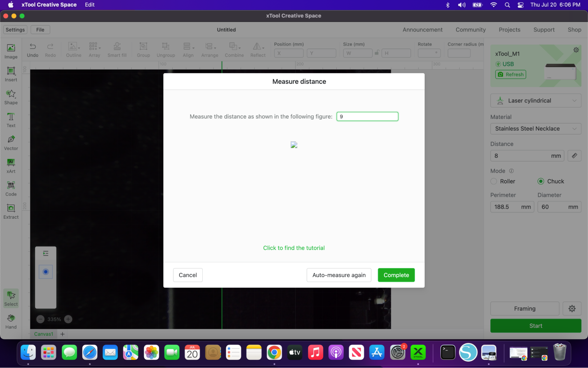Click the distance measure ruler icon

574,156
